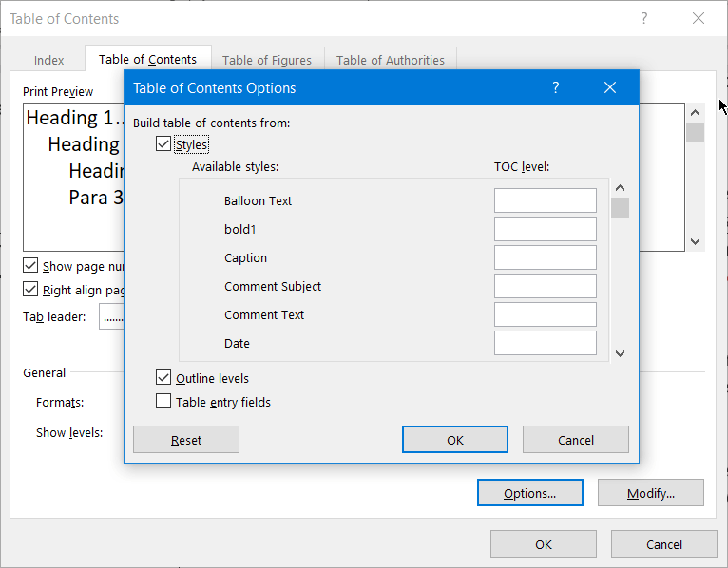This screenshot has height=568, width=728.
Task: Select the Table of Contents tab
Action: pos(147,60)
